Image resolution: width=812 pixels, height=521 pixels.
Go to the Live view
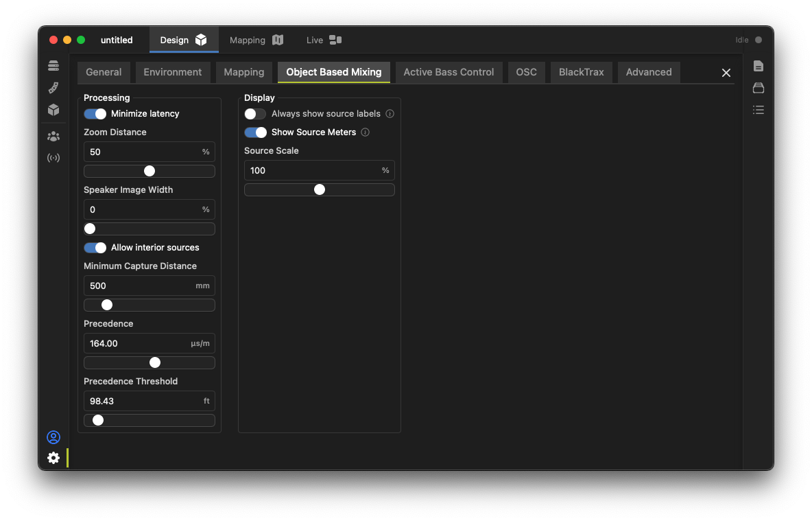point(324,40)
